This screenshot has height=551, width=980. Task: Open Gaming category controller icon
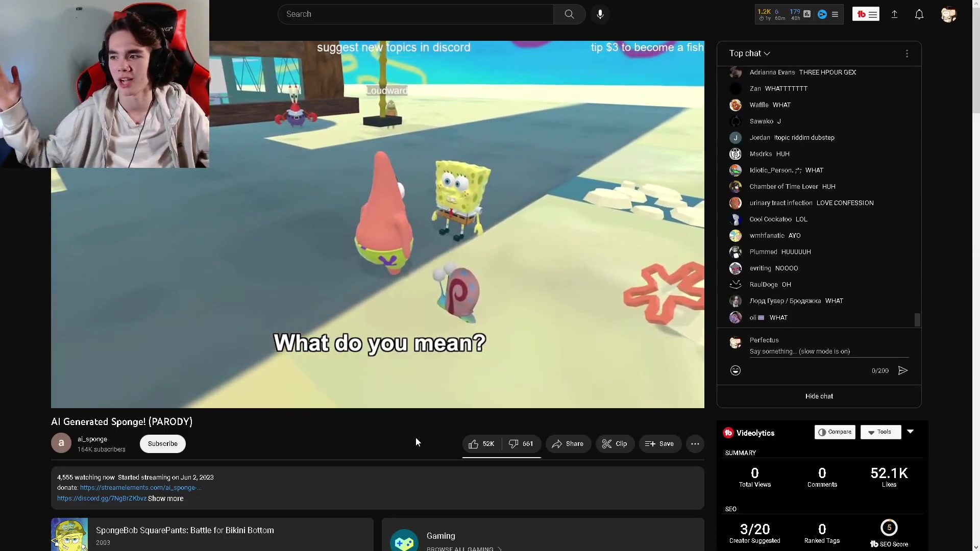(x=404, y=541)
